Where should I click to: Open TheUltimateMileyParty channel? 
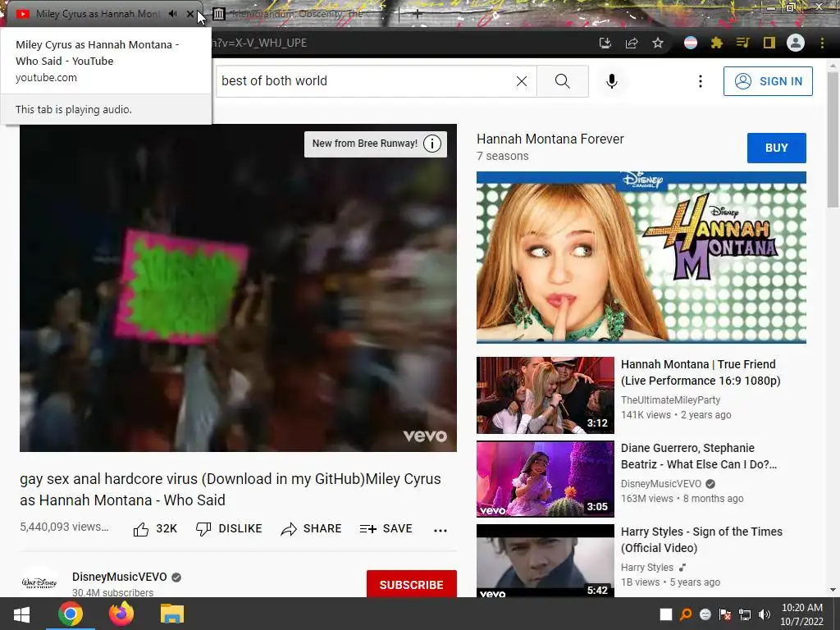[x=670, y=400]
